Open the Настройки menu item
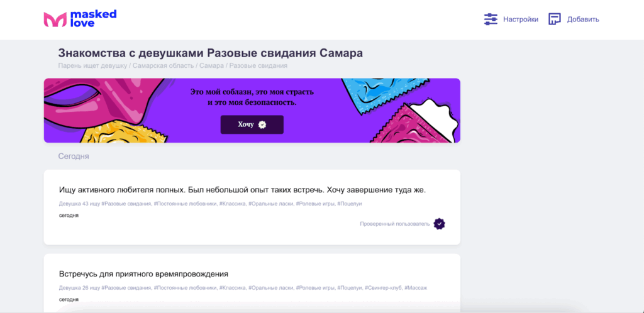Viewport: 644px width, 313px height. (x=521, y=19)
